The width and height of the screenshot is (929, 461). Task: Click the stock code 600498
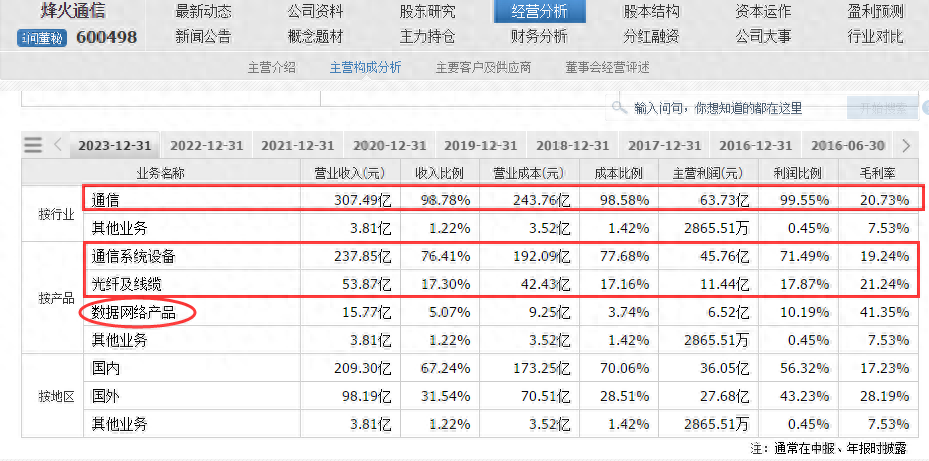(x=107, y=38)
